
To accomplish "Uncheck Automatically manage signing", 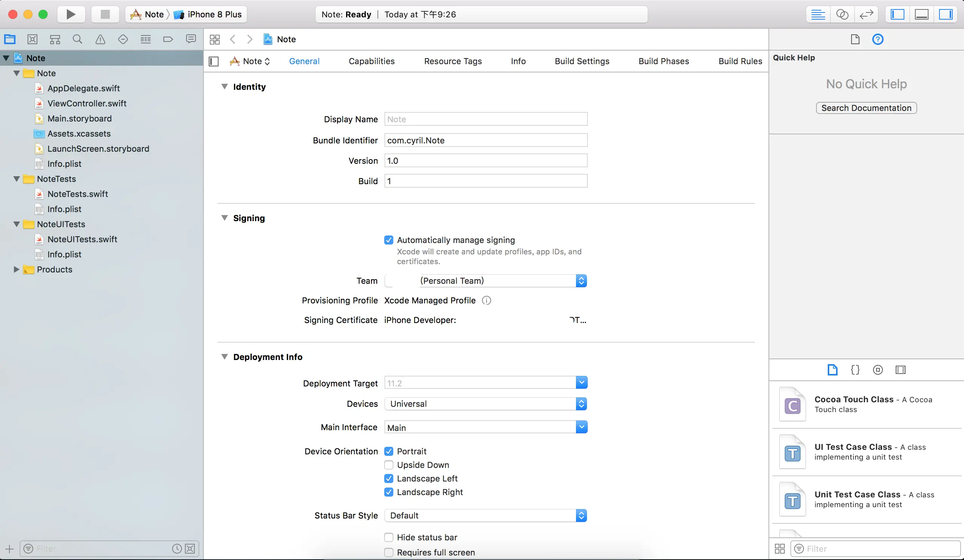I will click(x=389, y=240).
